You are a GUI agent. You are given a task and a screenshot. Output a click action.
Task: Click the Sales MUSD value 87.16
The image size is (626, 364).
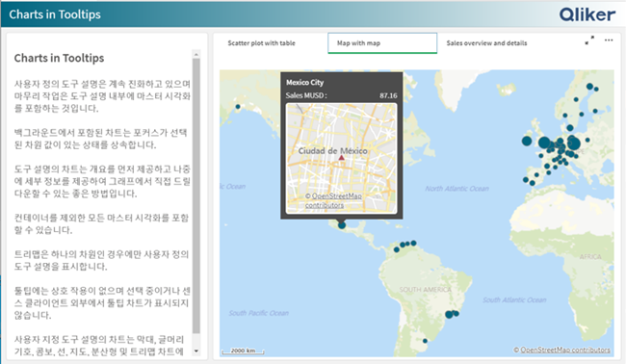388,95
